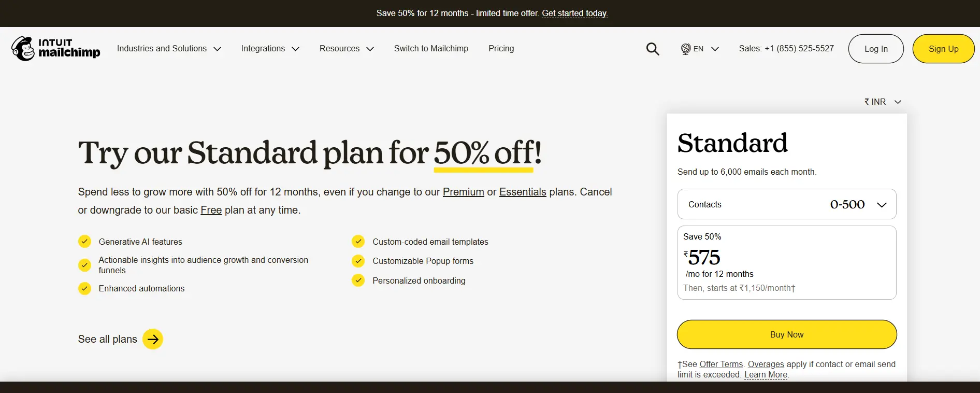Click the Custom-coded email templates checkmark icon
This screenshot has height=393, width=980.
click(x=358, y=242)
